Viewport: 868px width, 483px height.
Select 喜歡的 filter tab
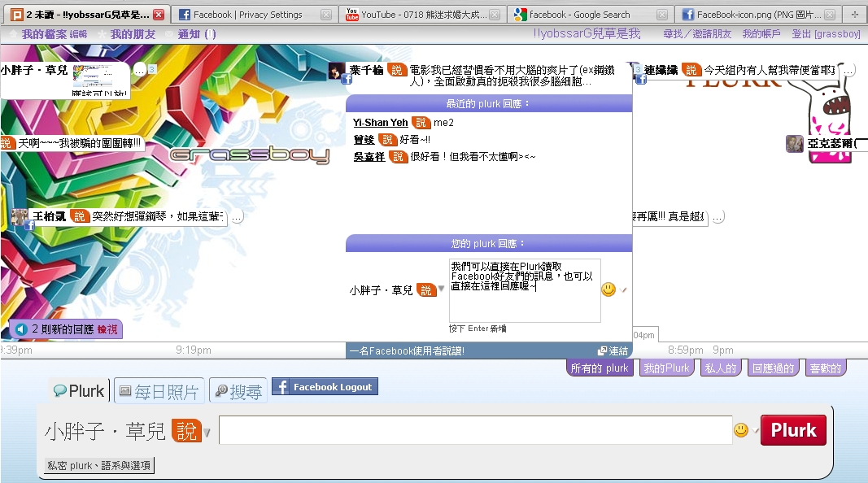coord(826,368)
